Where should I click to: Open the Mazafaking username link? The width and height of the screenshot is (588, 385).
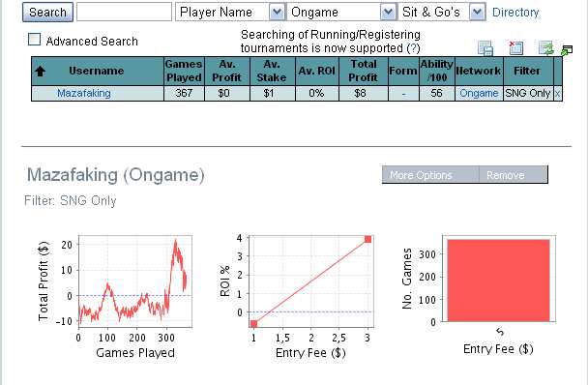coord(83,93)
